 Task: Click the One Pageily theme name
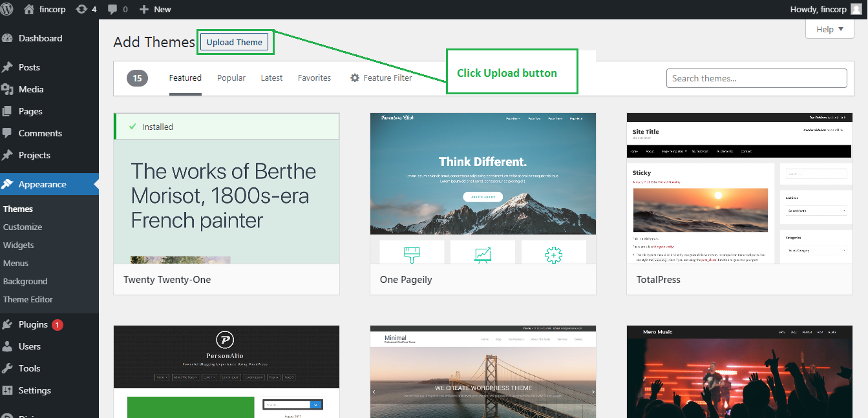[406, 280]
